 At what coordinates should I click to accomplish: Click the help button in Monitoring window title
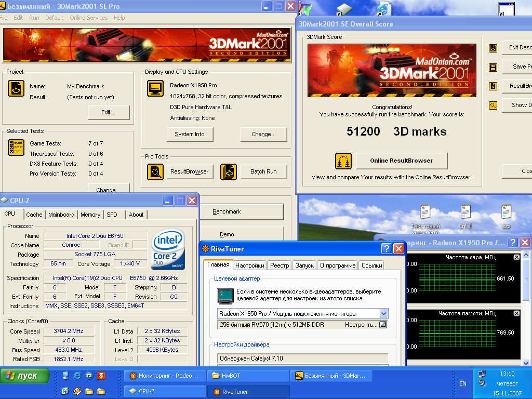513,242
